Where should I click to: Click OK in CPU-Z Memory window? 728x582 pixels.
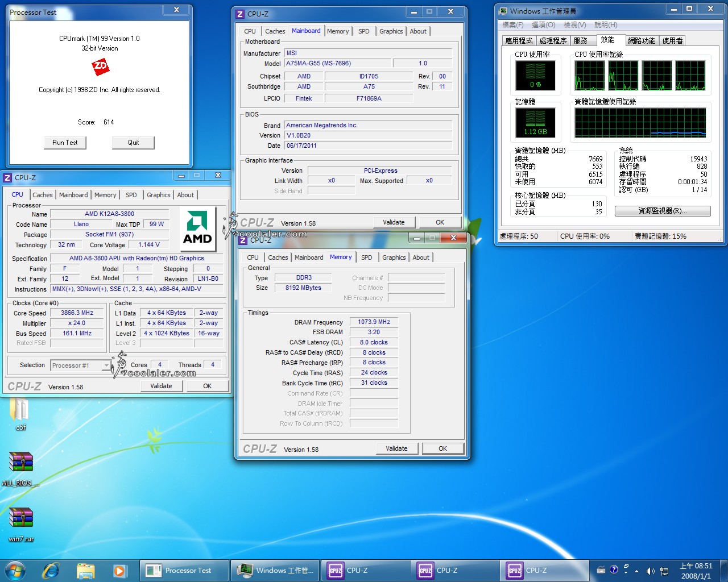click(x=442, y=448)
